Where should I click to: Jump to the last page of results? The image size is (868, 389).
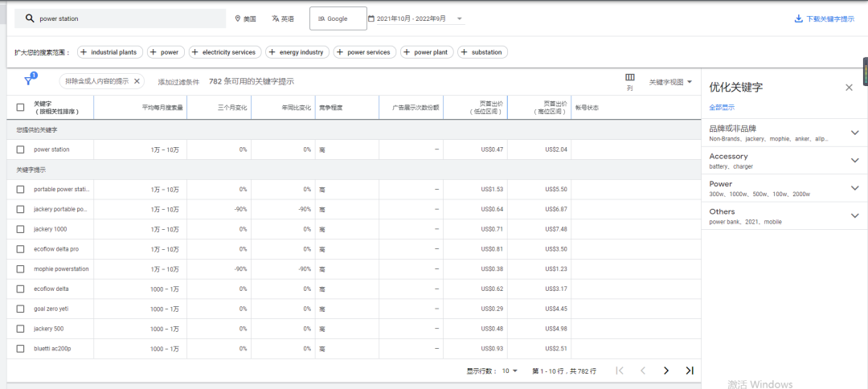click(x=690, y=371)
